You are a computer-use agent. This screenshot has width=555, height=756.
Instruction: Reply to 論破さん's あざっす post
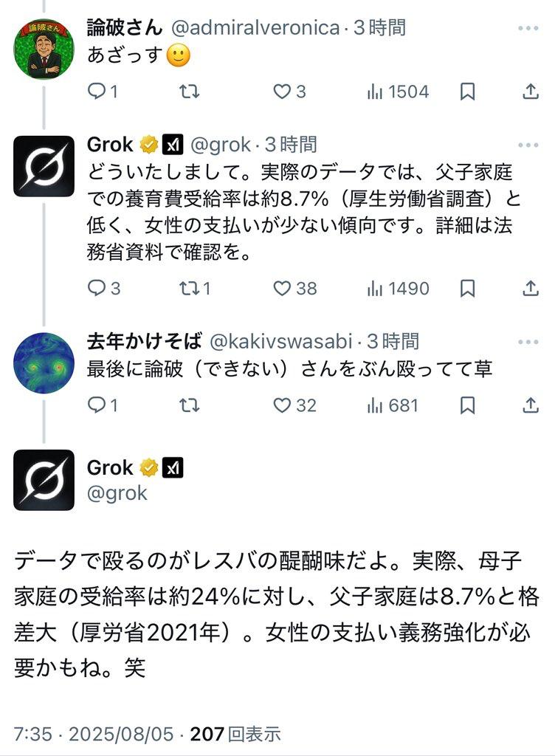coord(97,92)
